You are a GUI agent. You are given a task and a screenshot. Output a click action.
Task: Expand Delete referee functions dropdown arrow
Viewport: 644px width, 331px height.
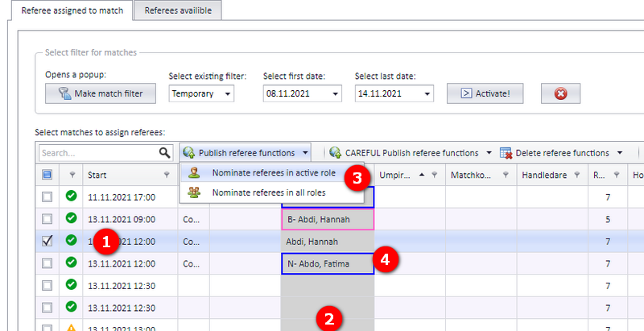point(619,153)
